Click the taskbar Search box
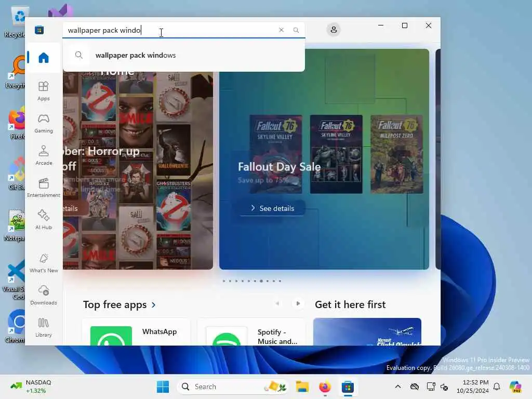 tap(234, 387)
